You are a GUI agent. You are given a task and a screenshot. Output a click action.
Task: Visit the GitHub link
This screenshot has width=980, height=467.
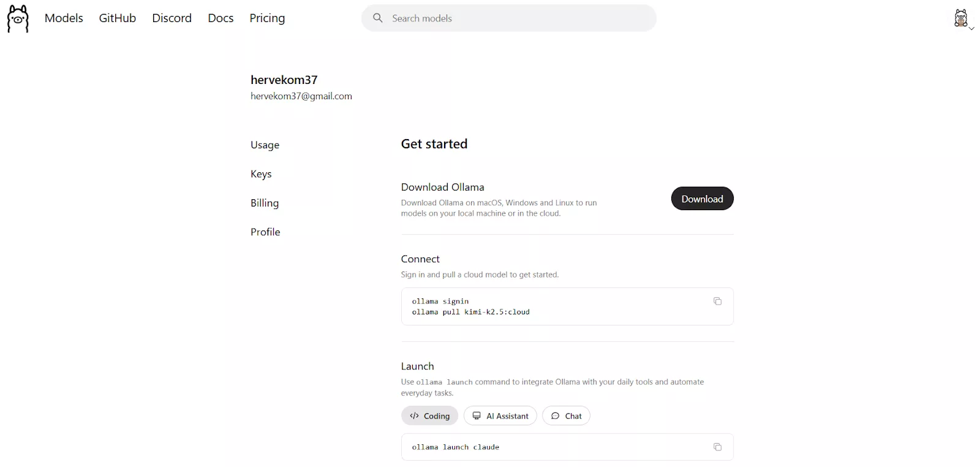tap(118, 18)
